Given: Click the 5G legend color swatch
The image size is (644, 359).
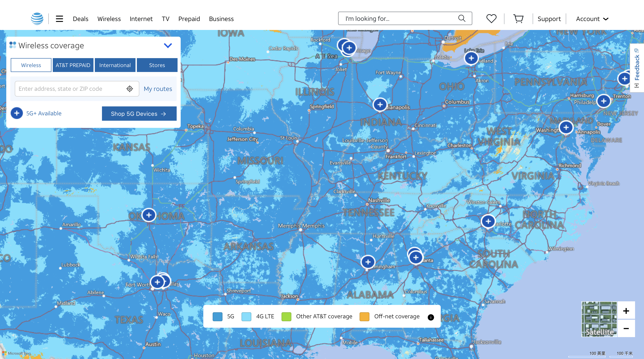Looking at the screenshot, I should coord(217,317).
